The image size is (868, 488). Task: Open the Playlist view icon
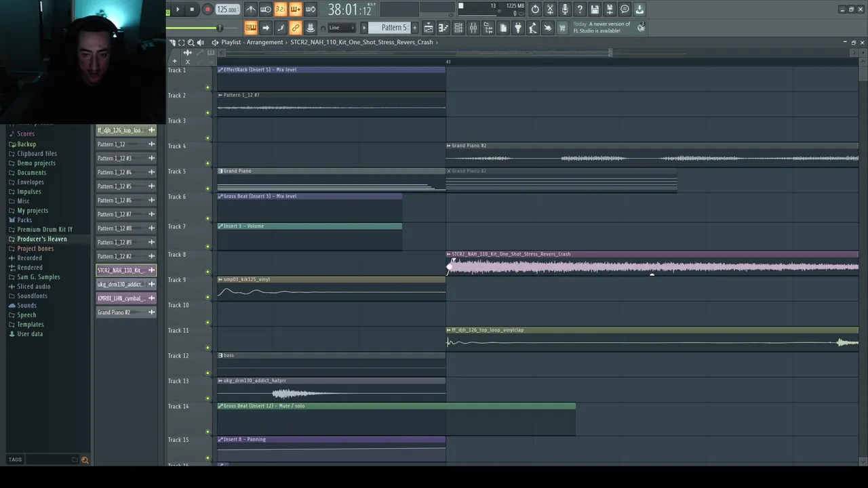pos(429,28)
